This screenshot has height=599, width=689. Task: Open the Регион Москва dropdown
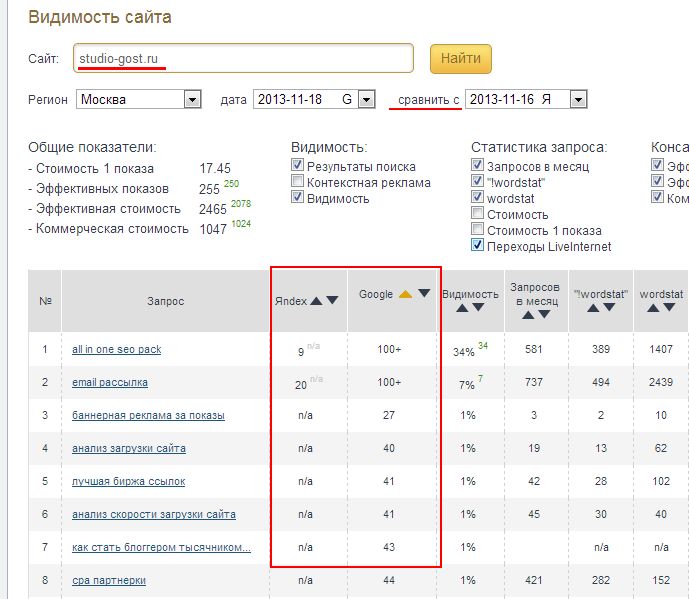pos(192,99)
